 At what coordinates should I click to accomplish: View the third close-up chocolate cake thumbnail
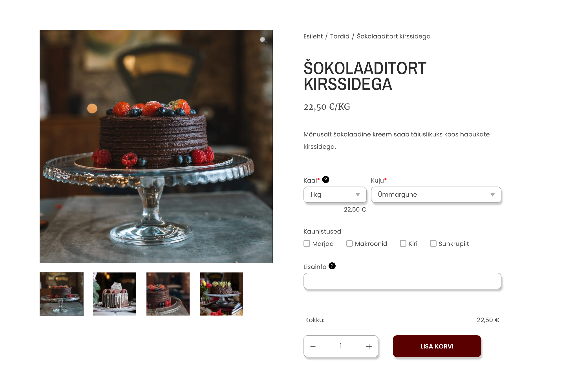[168, 294]
